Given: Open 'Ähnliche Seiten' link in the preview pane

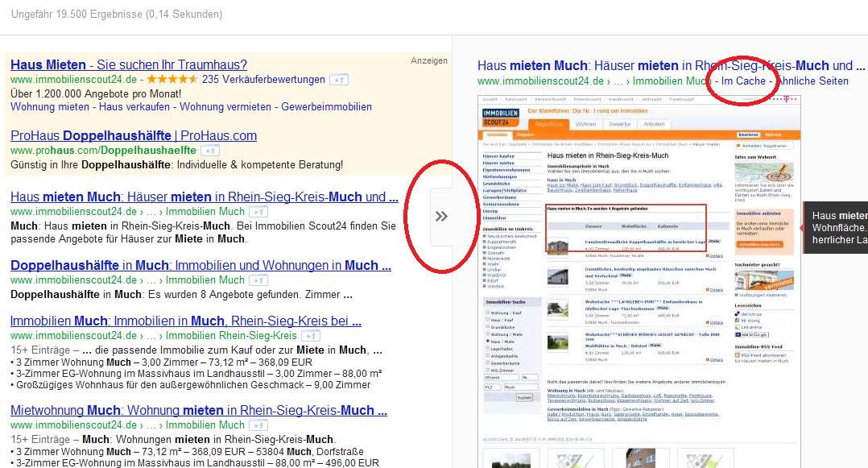Looking at the screenshot, I should (x=812, y=81).
